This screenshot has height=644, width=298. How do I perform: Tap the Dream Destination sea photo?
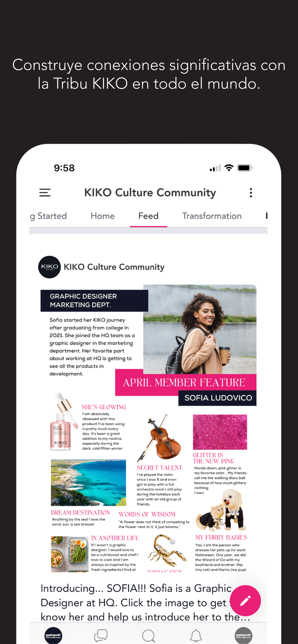click(88, 482)
